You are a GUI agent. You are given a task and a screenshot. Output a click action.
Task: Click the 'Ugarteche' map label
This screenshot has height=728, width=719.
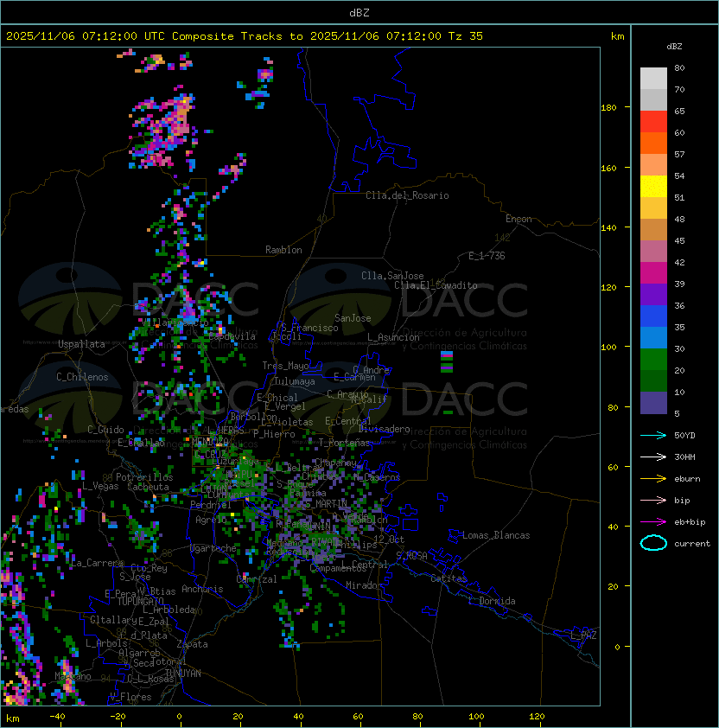(x=213, y=548)
